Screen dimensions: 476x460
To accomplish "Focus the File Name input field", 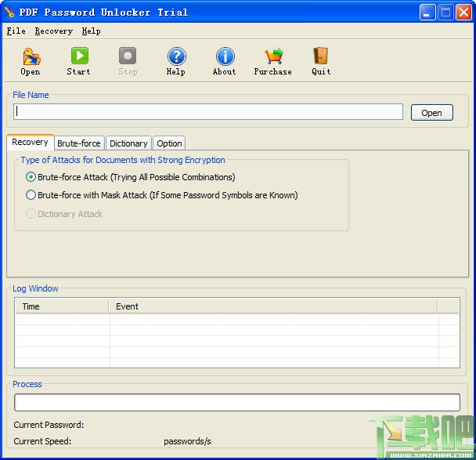I will (x=208, y=111).
